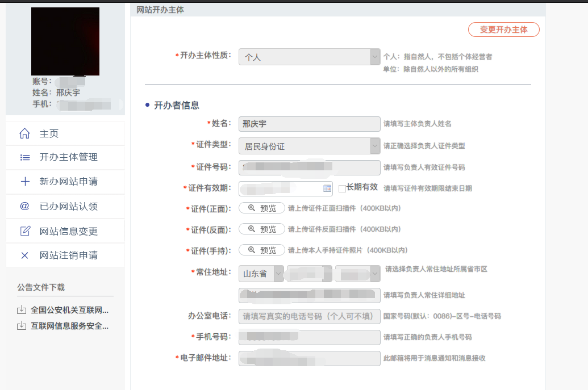Click the 开办者信息 section heading
This screenshot has width=588, height=390.
point(176,105)
